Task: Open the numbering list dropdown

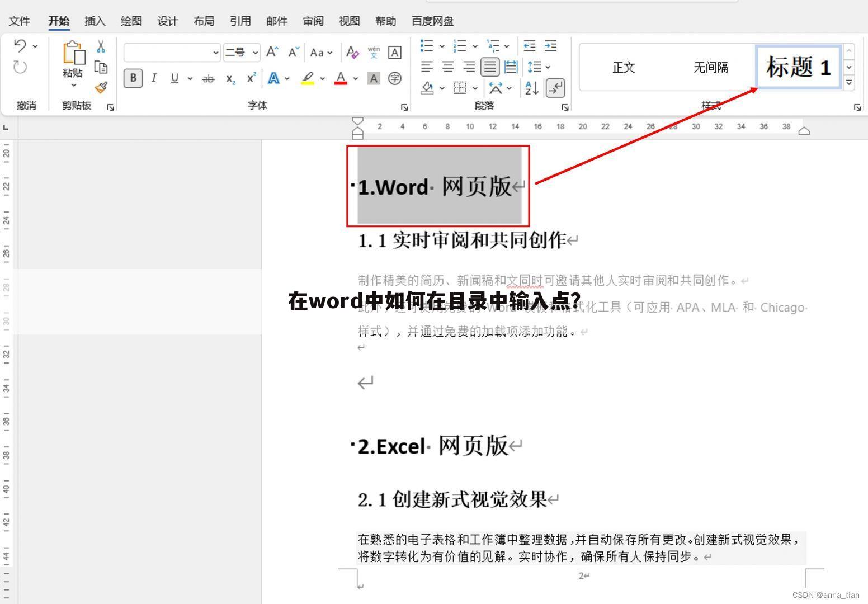Action: 475,46
